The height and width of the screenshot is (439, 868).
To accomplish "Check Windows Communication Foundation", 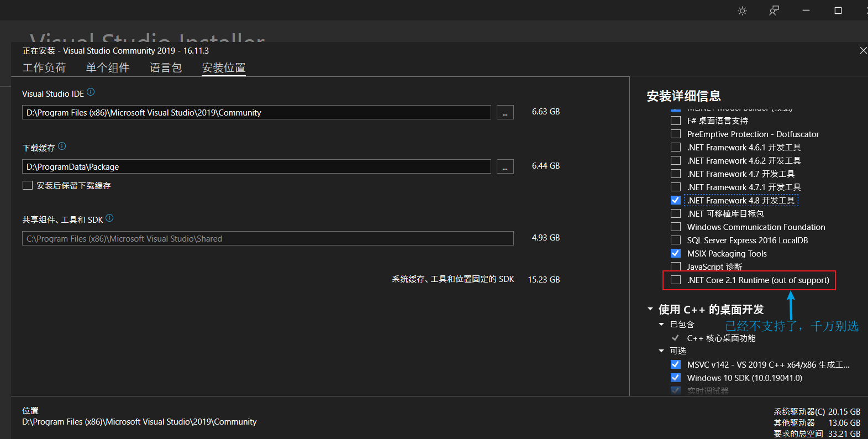I will click(x=675, y=227).
